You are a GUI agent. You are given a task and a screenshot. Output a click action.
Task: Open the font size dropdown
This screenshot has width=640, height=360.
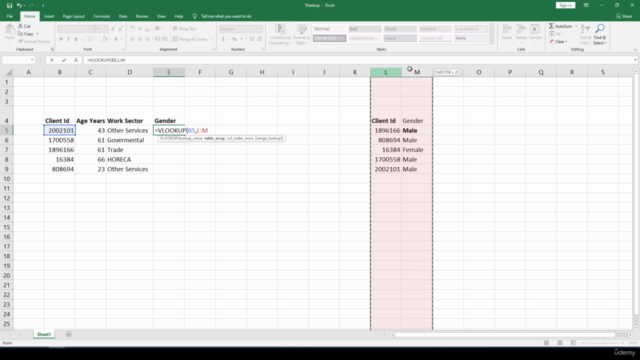pos(107,29)
